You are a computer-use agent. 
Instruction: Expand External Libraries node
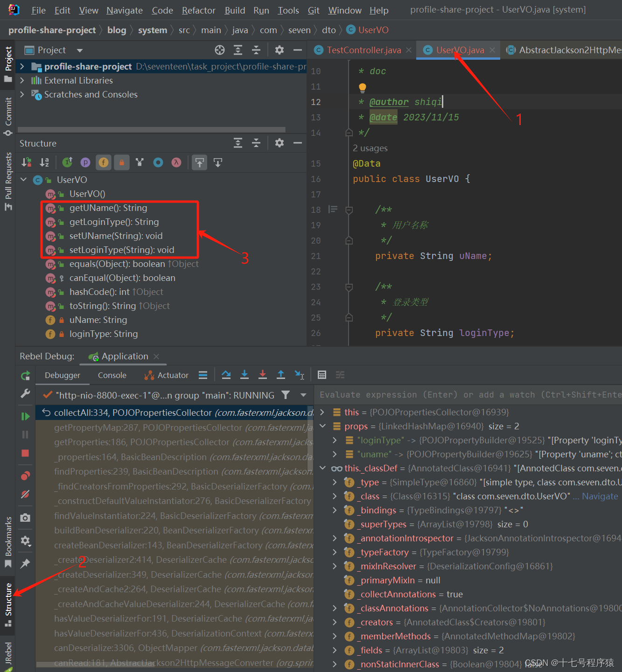[x=22, y=80]
